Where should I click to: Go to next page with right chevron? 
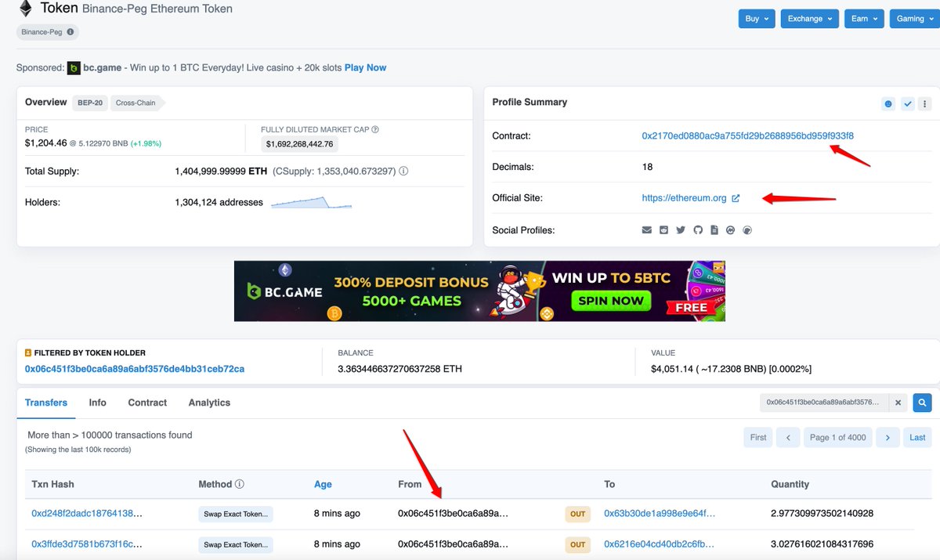coord(888,437)
